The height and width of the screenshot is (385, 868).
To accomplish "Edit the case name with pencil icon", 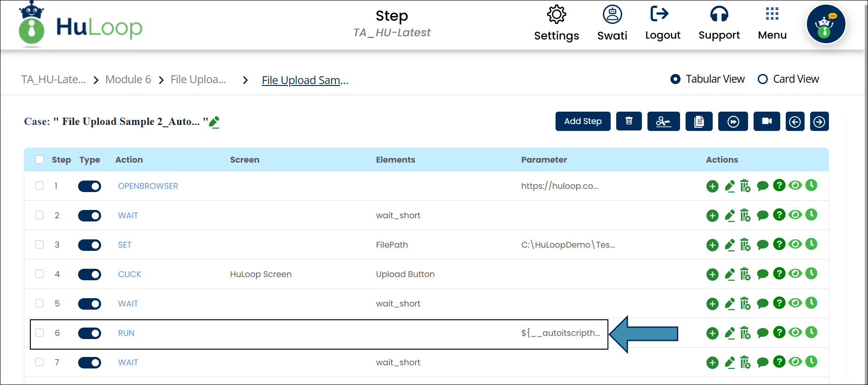I will 214,122.
